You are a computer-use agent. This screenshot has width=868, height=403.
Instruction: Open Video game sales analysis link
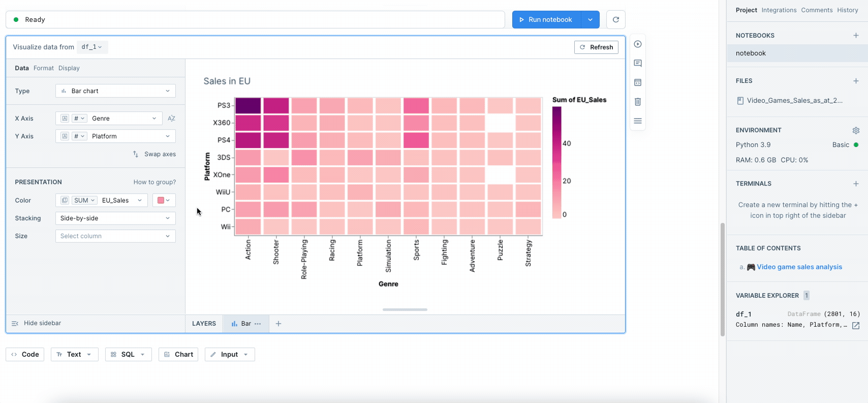pyautogui.click(x=799, y=267)
